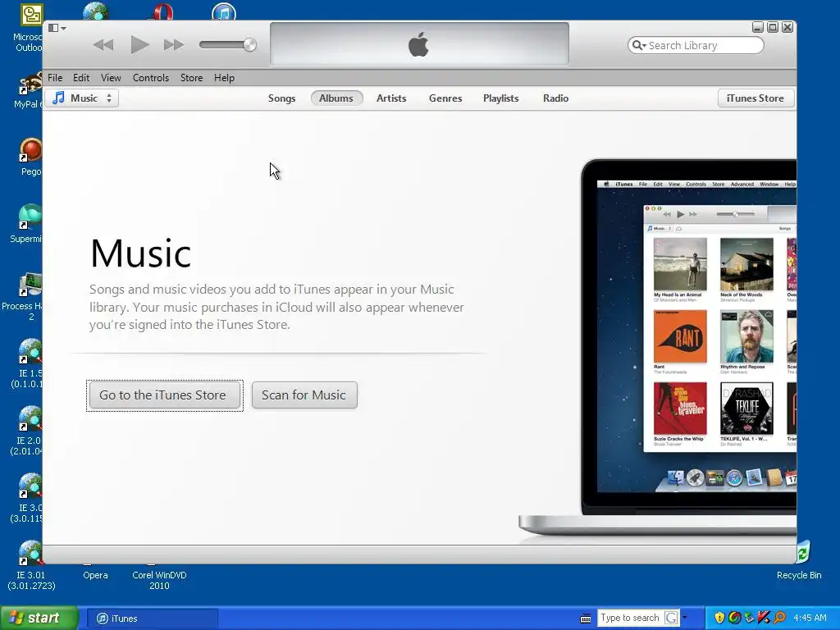The height and width of the screenshot is (630, 840).
Task: Open the iTunes window menu dropdown icon
Action: pyautogui.click(x=57, y=28)
